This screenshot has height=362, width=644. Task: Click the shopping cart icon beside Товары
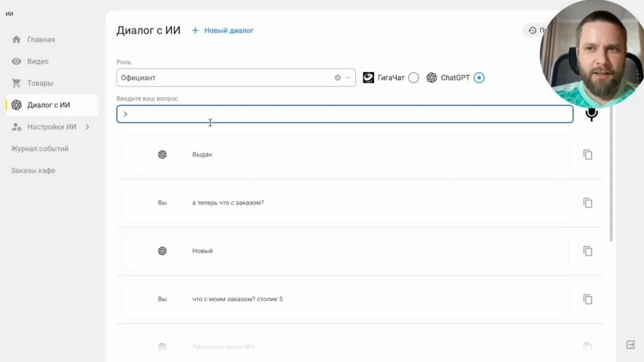pyautogui.click(x=16, y=83)
